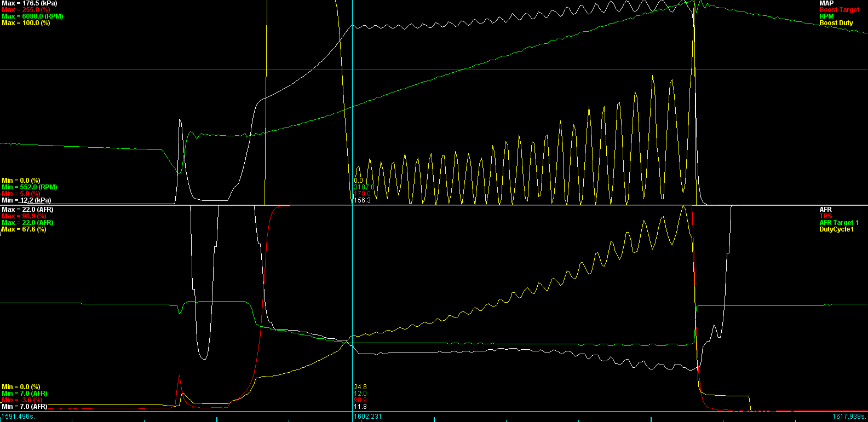The height and width of the screenshot is (422, 868).
Task: Select the "Min = 12.2 (kPa)" label
Action: [26, 200]
